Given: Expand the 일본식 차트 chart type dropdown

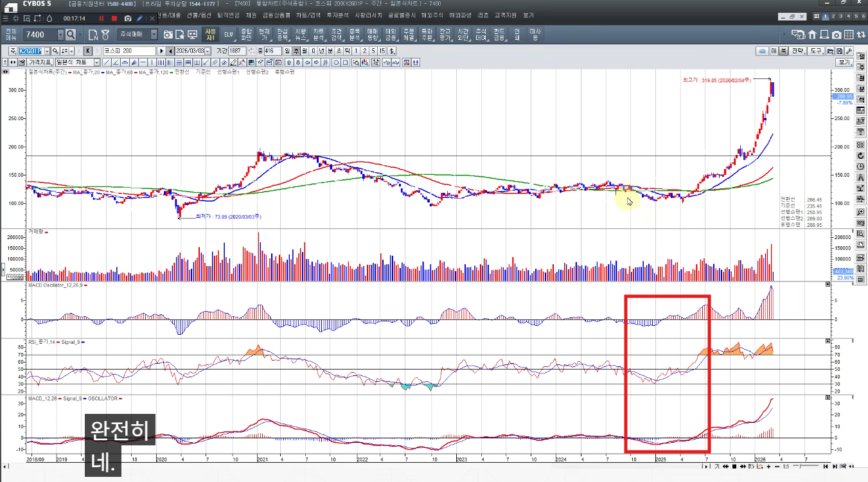Looking at the screenshot, I should pyautogui.click(x=97, y=62).
